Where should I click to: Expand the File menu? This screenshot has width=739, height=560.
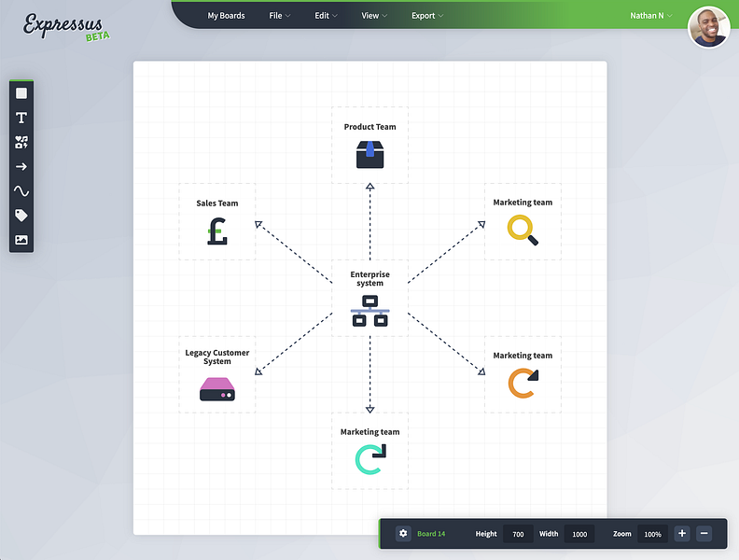point(280,16)
